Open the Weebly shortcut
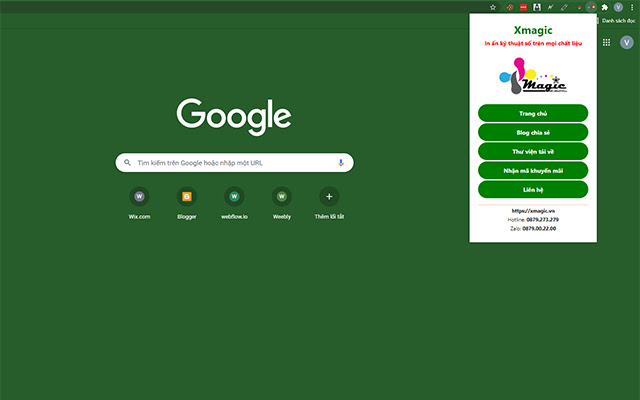This screenshot has width=640, height=400. click(x=282, y=203)
